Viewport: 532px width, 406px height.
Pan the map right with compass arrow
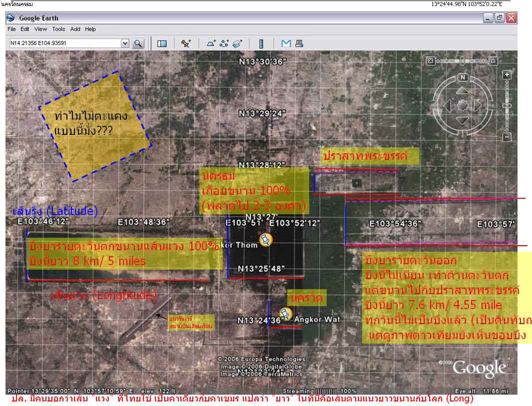[x=478, y=105]
